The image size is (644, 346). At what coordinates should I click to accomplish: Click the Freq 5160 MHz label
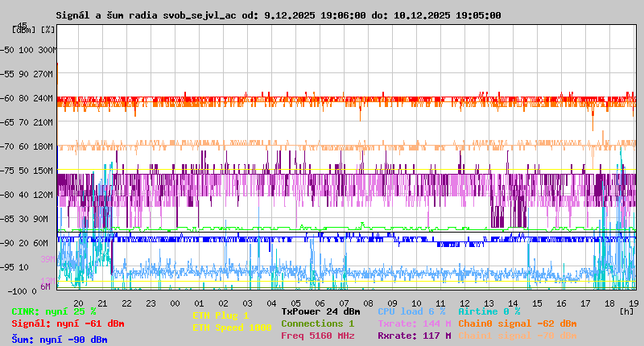[x=318, y=336]
